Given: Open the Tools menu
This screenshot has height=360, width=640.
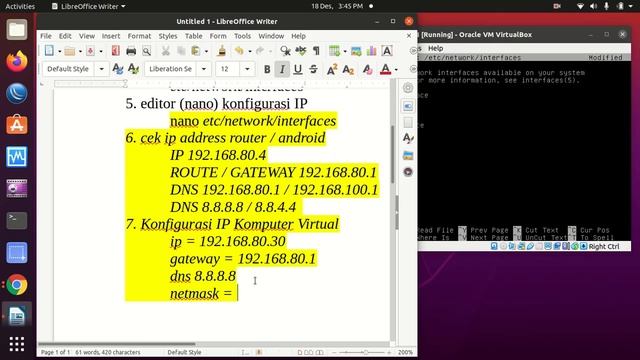Looking at the screenshot, I should pos(242,36).
